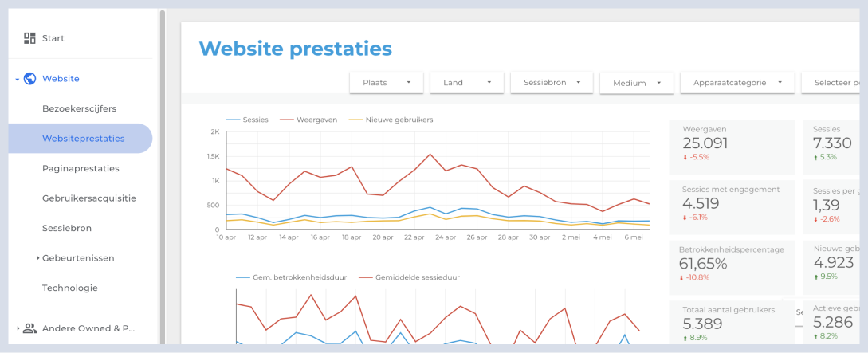Click the 5.3% change under Sessies
Image resolution: width=868 pixels, height=353 pixels.
click(x=825, y=157)
